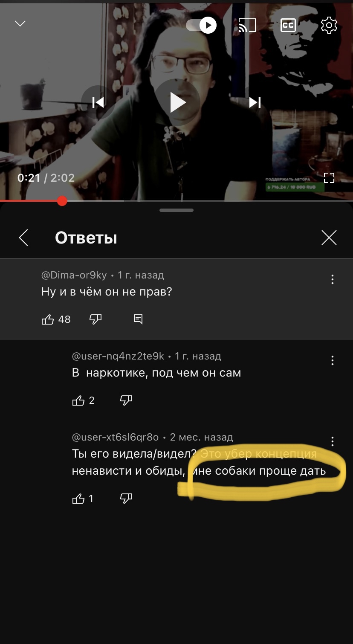Like the reply with 2 likes
Screen dimensions: 353x644
click(x=78, y=400)
